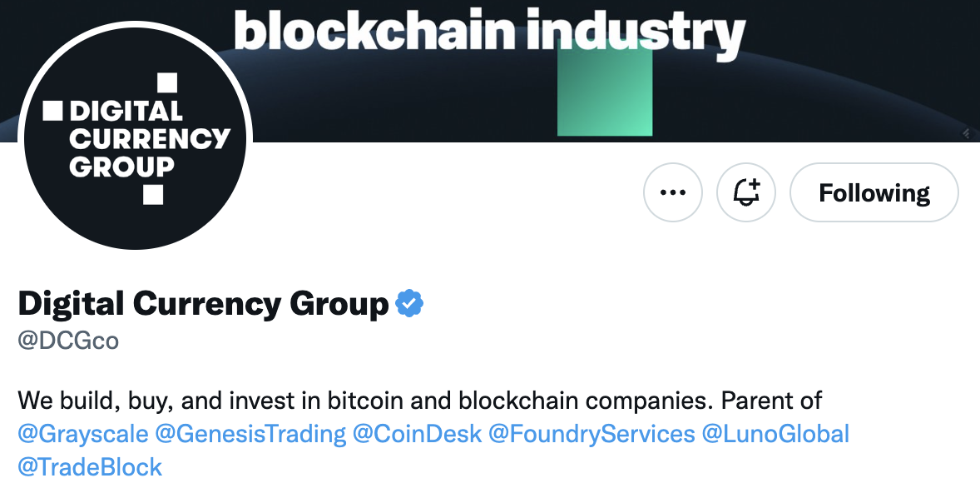Click the bottom white square in logo
This screenshot has height=488, width=980.
[x=153, y=195]
